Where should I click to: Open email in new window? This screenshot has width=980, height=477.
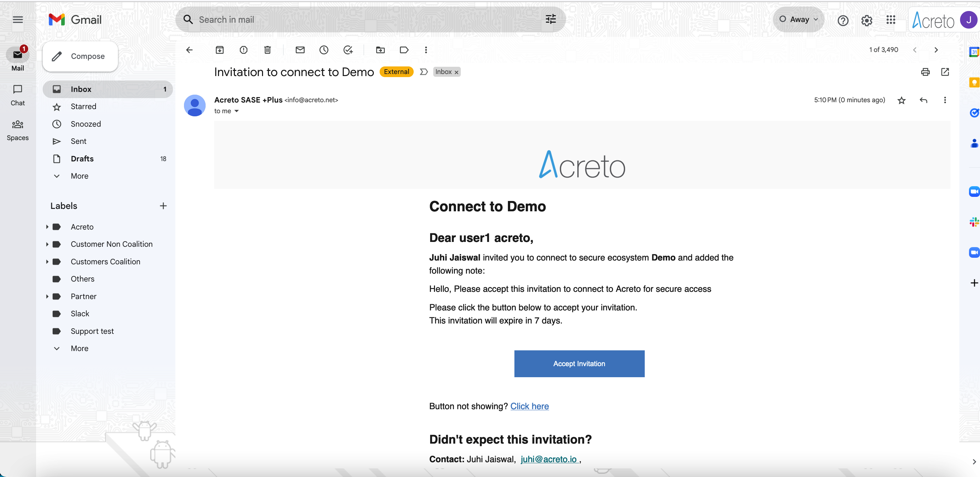(x=945, y=72)
